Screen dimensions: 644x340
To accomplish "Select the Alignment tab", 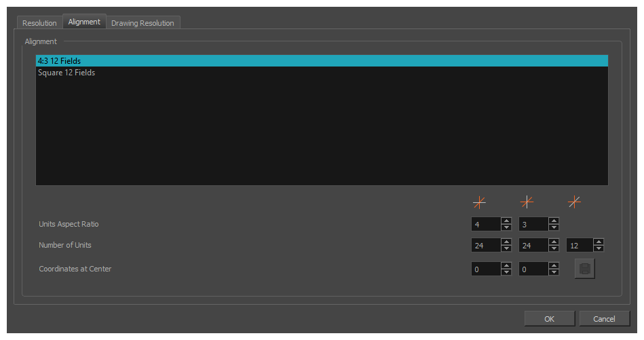I will 84,22.
